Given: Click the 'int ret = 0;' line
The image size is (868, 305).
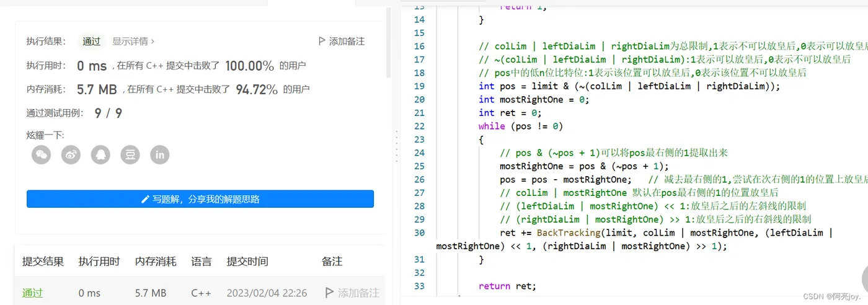Looking at the screenshot, I should (510, 113).
